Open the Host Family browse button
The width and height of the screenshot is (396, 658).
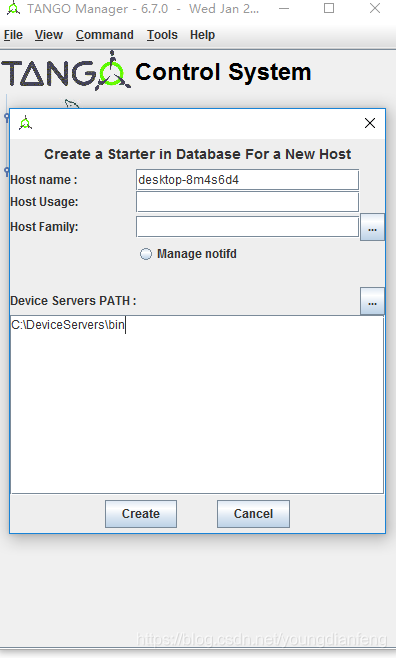pos(372,227)
